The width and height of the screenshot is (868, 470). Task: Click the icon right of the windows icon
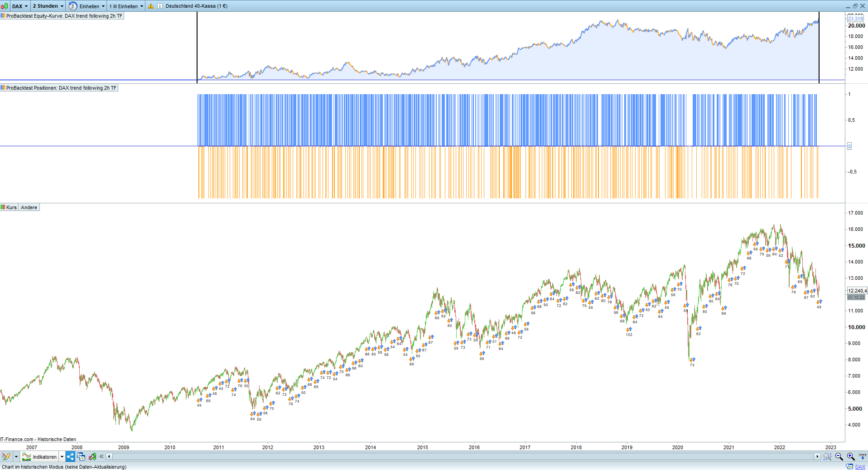pos(92,456)
